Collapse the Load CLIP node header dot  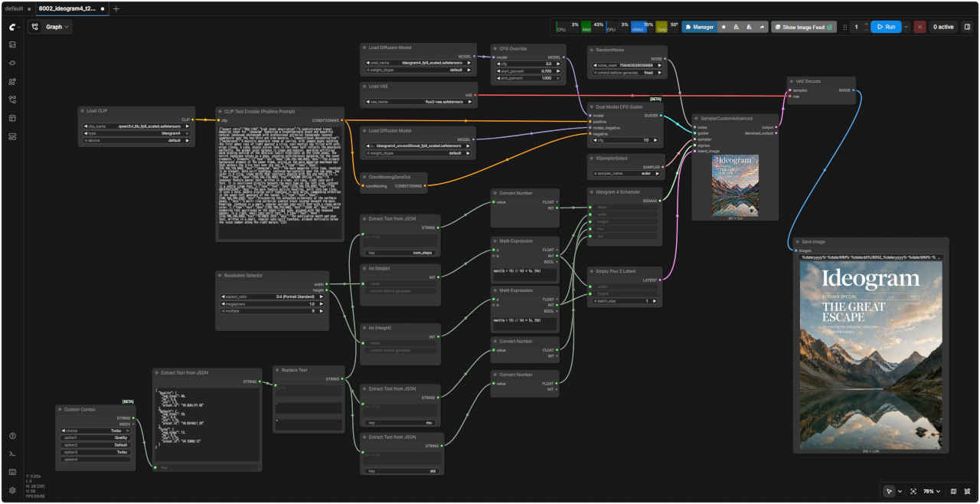83,110
